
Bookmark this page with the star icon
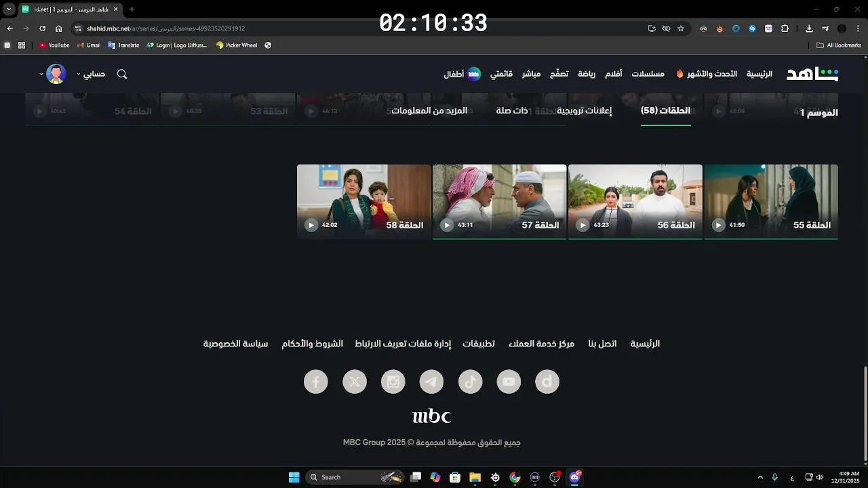681,28
